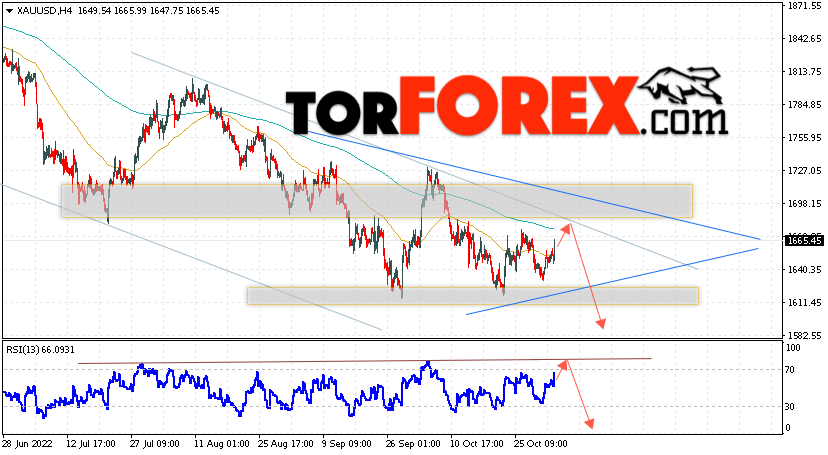This screenshot has width=828, height=455.
Task: Click the 28 Jun 2022 date label
Action: [x=27, y=444]
